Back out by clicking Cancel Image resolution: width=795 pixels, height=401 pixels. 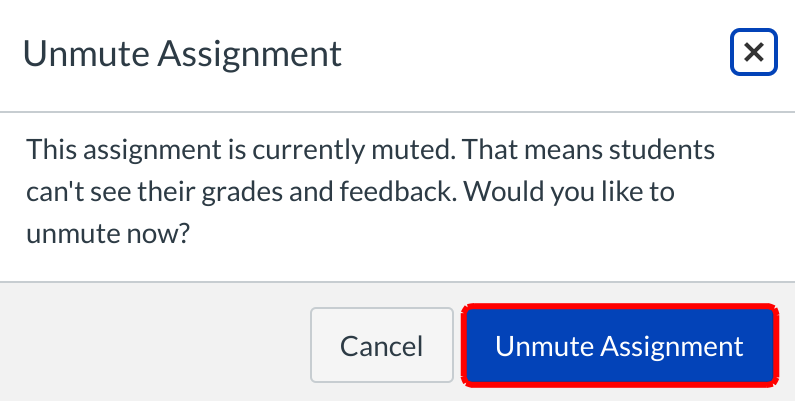point(381,346)
